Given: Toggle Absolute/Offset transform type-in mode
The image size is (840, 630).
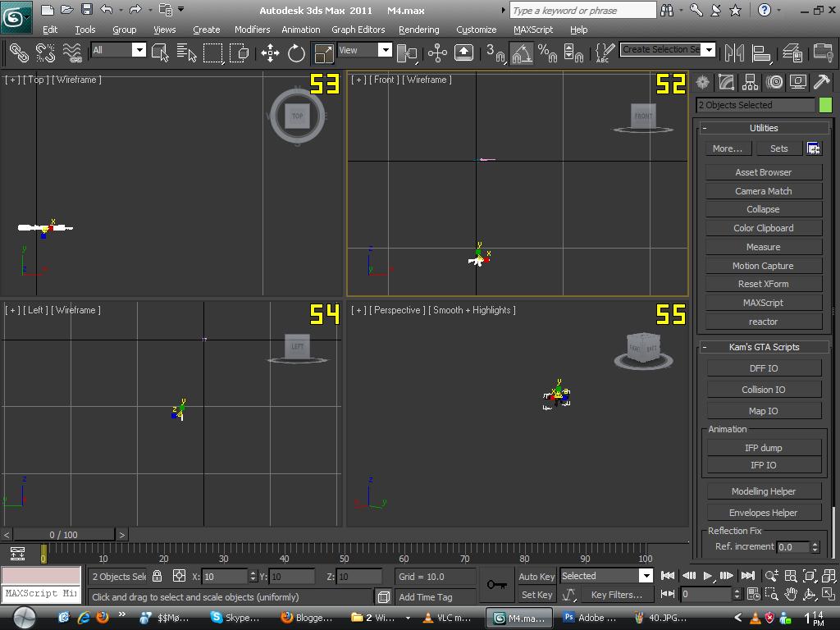Looking at the screenshot, I should 179,576.
